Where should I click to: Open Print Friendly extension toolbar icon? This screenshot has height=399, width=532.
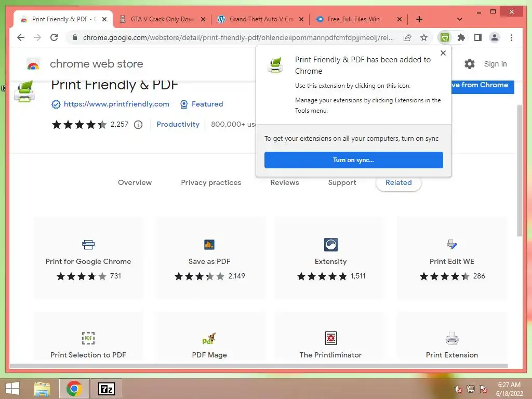tap(444, 37)
